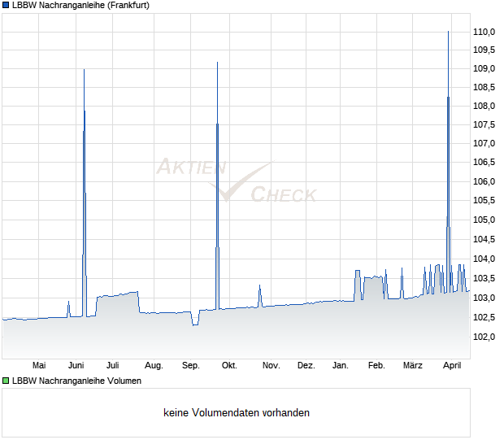
Task: Click the "keine Volumendaten vorhanden" message
Action: coord(237,413)
